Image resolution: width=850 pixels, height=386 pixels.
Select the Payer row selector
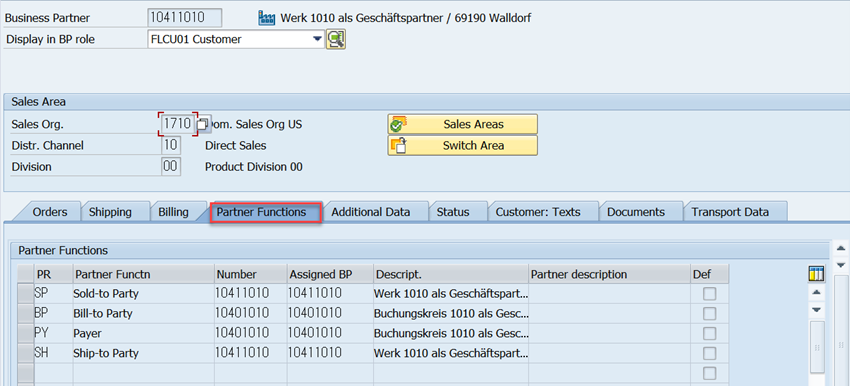(26, 333)
